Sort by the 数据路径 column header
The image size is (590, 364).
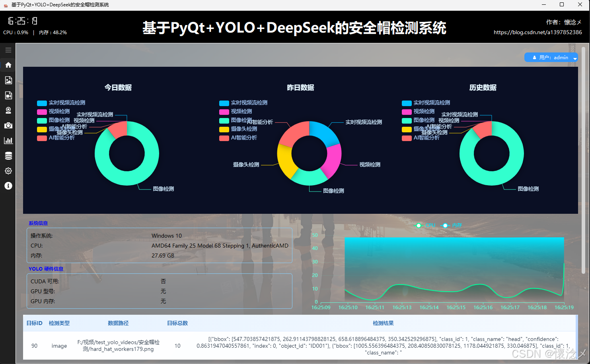pos(118,323)
